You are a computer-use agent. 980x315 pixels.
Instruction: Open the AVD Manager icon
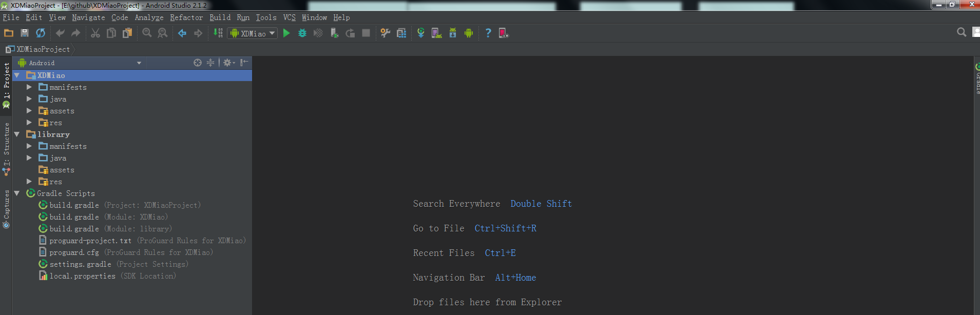(436, 33)
